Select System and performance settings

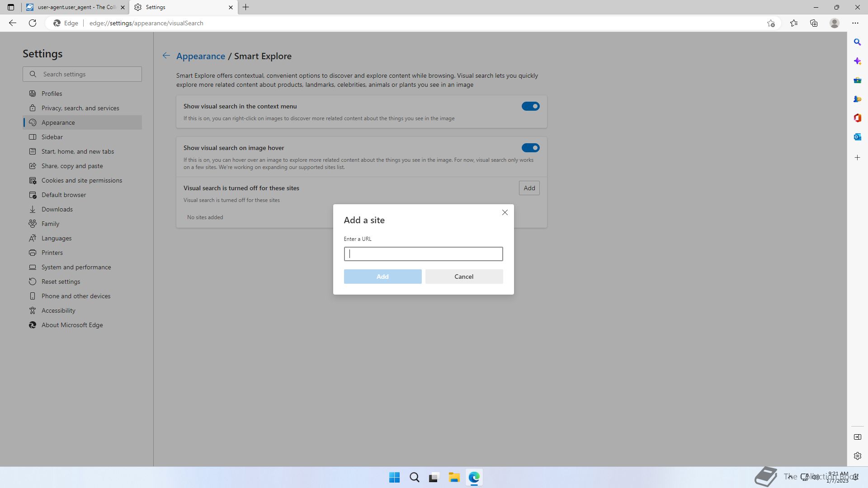click(76, 267)
